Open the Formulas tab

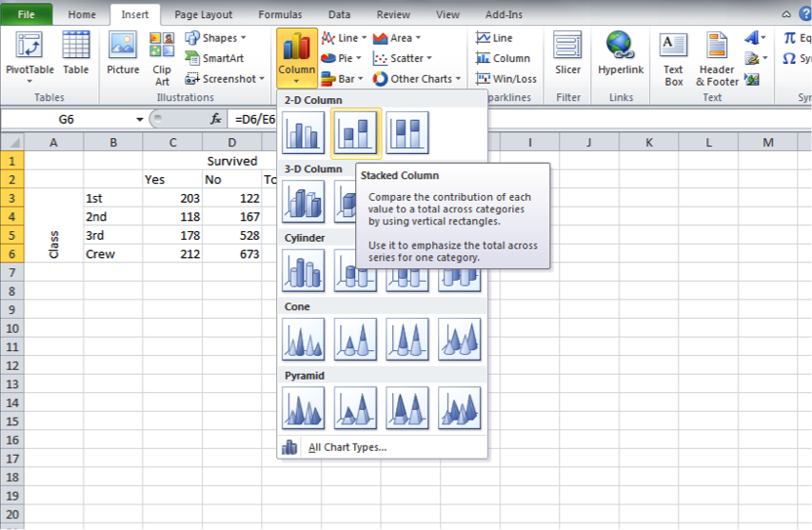[x=280, y=14]
